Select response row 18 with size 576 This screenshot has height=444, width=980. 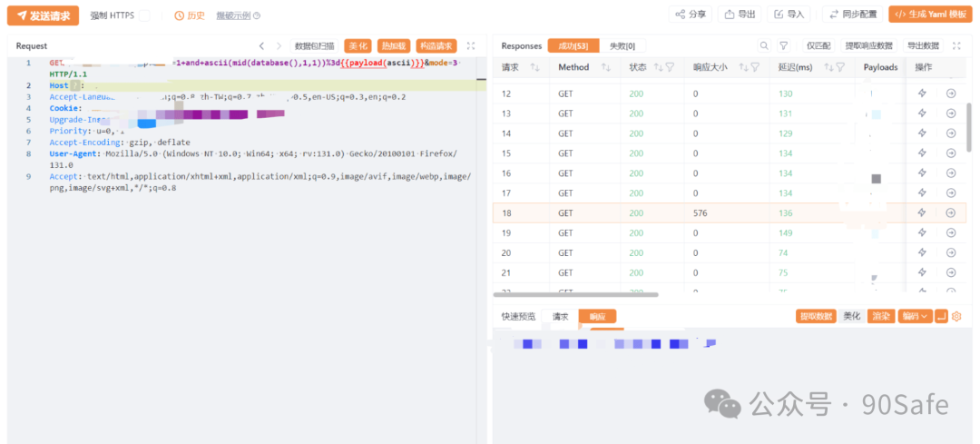pyautogui.click(x=730, y=213)
